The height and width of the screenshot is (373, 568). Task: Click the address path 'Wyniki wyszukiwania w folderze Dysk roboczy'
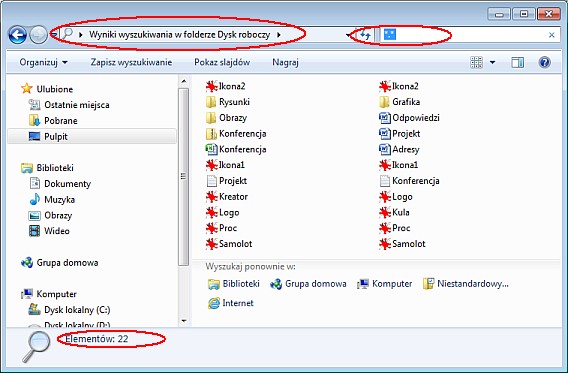[x=180, y=35]
